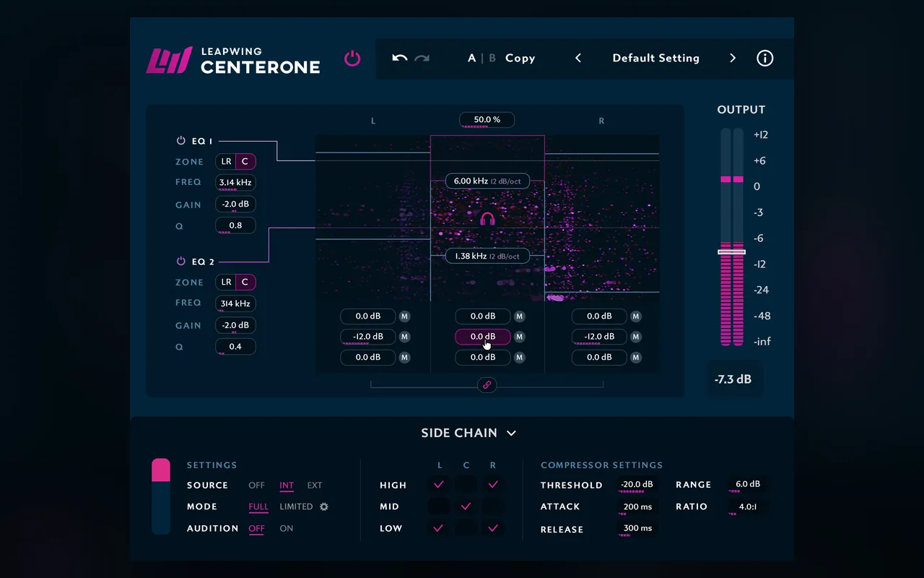The image size is (924, 578).
Task: Turn audition ON
Action: pos(287,528)
